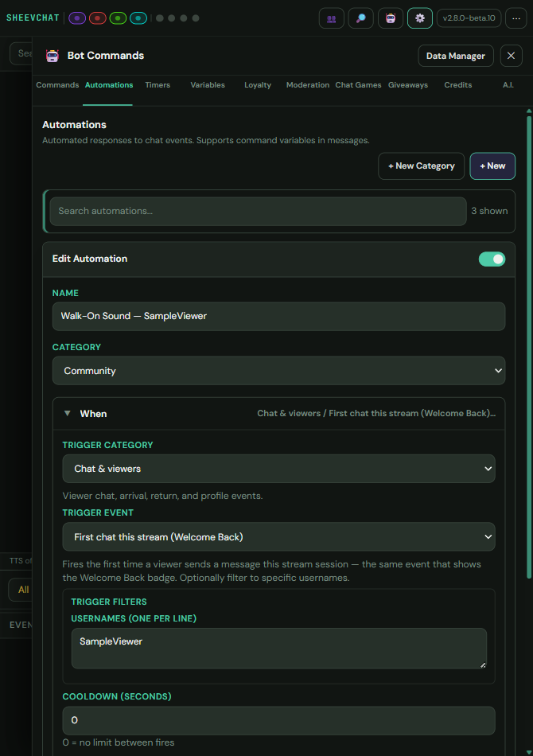Click the red platform status pill

pos(97,18)
